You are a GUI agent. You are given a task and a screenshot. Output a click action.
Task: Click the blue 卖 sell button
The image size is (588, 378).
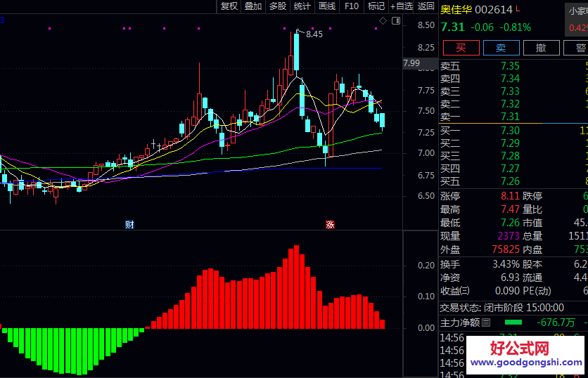click(501, 48)
